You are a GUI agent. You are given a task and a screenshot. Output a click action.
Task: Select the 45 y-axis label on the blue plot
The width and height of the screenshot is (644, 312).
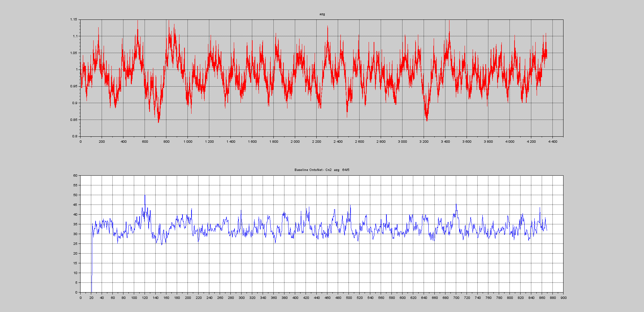coord(75,205)
